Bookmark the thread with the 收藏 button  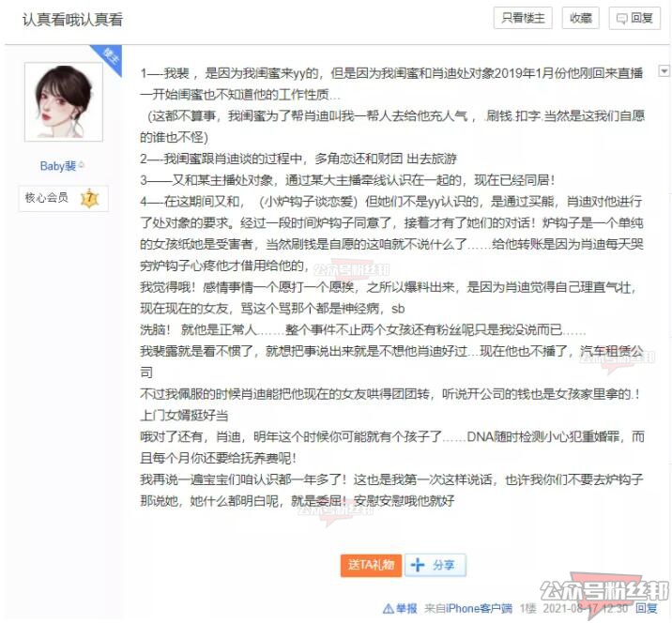tap(581, 18)
